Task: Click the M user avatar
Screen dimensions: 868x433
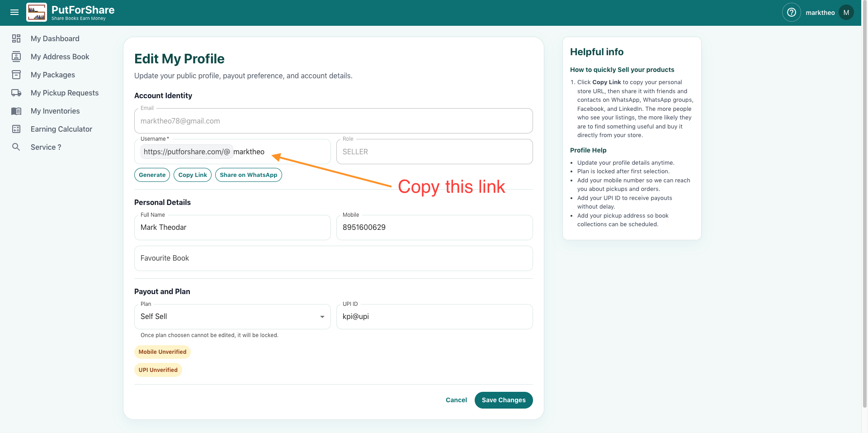Action: pyautogui.click(x=846, y=13)
